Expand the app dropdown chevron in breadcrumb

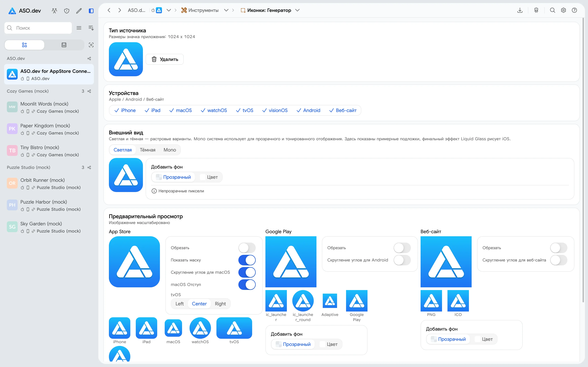tap(169, 10)
